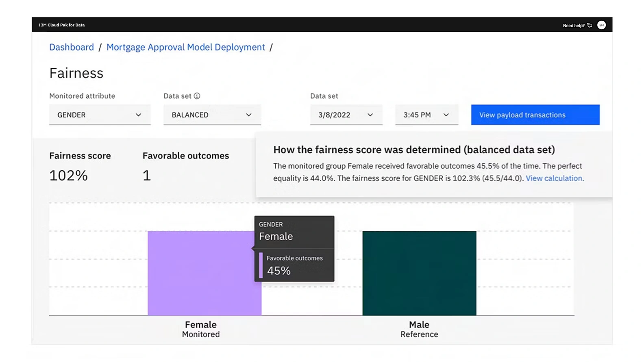
Task: Open the BALANCED data set dropdown
Action: [212, 115]
